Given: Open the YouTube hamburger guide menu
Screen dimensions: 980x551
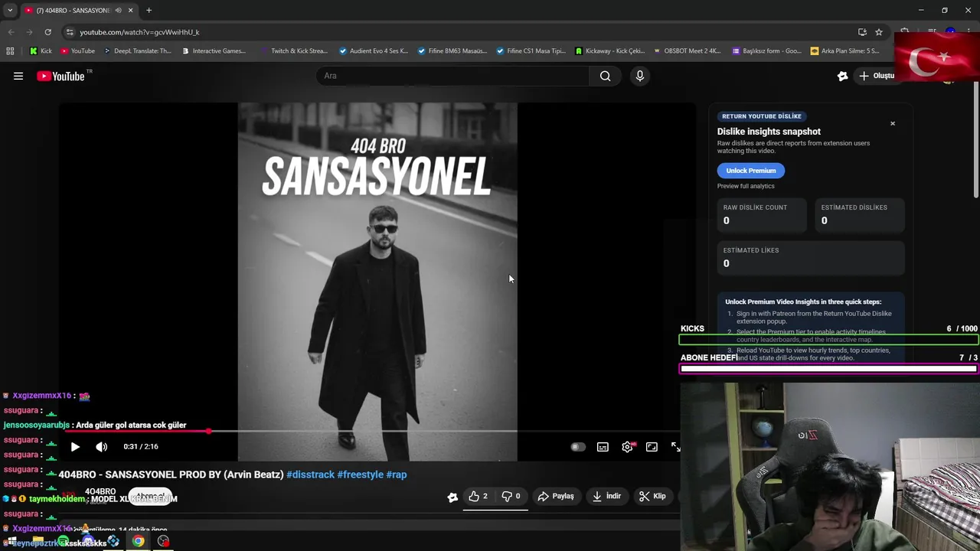Looking at the screenshot, I should 18,76.
